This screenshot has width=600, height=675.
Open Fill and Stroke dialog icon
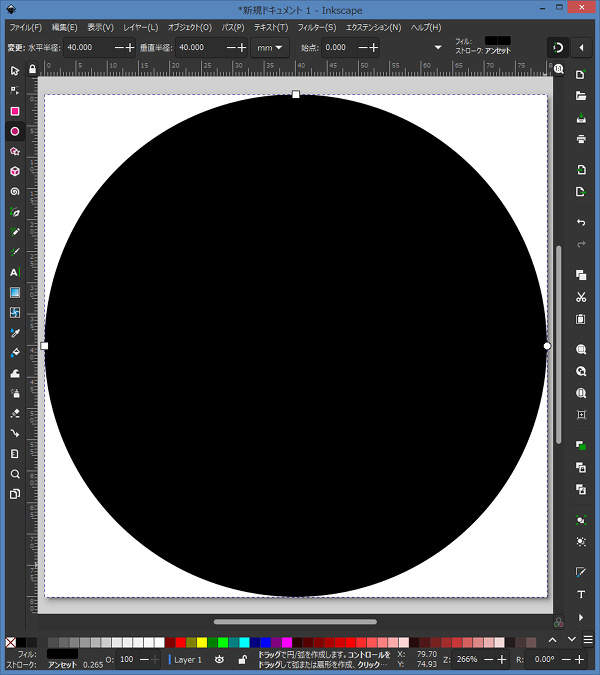581,572
